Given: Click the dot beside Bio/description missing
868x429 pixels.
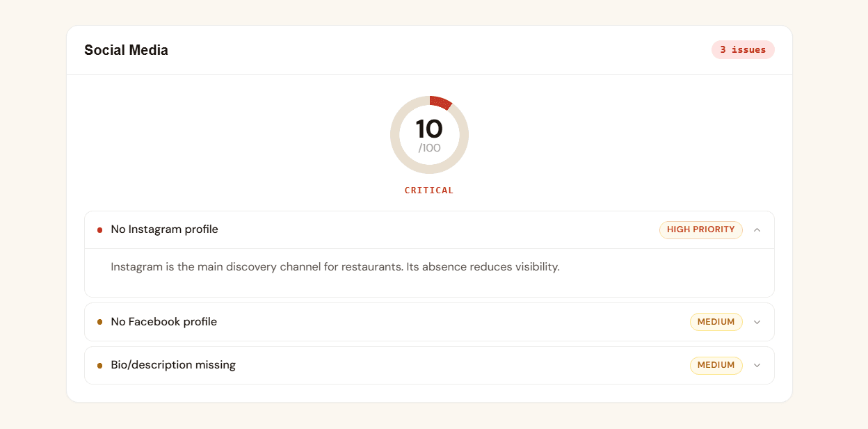Looking at the screenshot, I should coord(99,365).
